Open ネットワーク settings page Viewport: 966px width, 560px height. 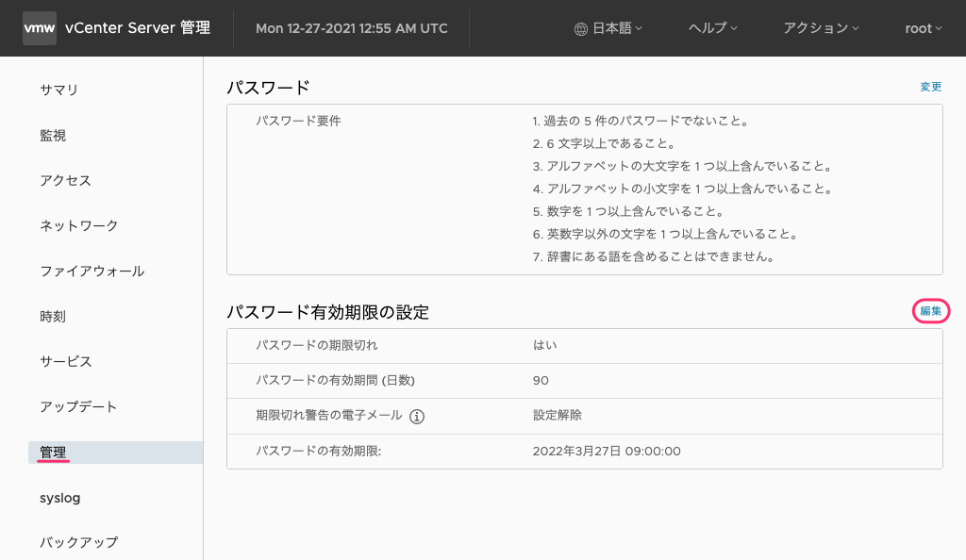[79, 226]
